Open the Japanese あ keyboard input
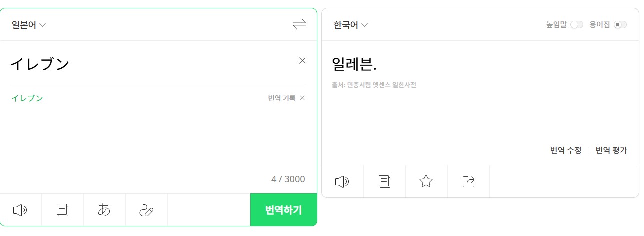Screen dimensions: 644x236 tap(104, 210)
